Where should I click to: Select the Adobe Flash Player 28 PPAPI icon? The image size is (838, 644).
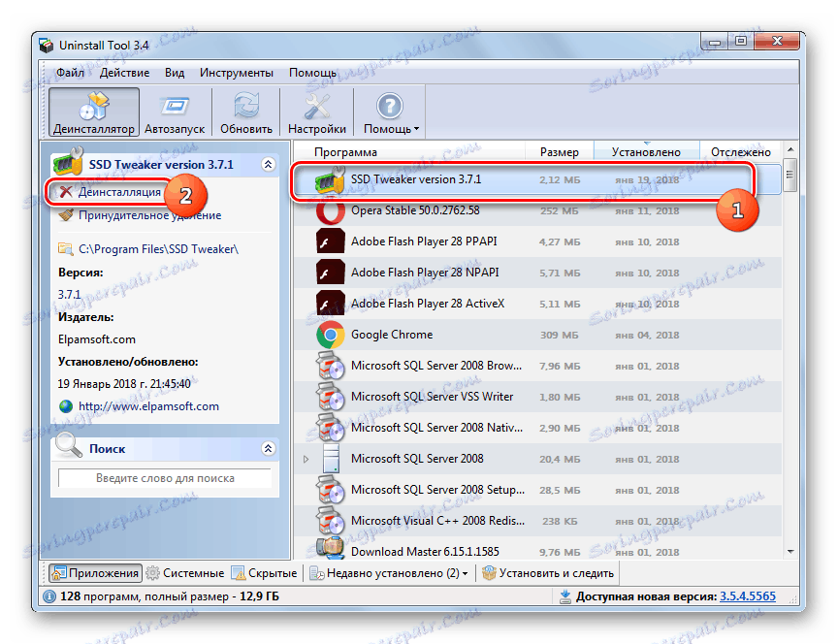click(330, 241)
